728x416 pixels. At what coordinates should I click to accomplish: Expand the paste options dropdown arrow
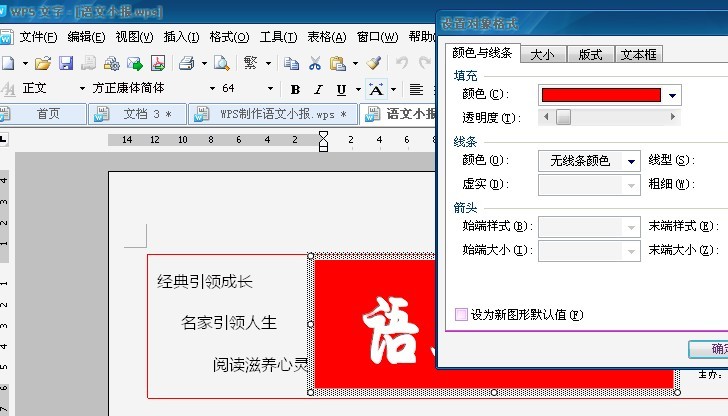(x=355, y=63)
